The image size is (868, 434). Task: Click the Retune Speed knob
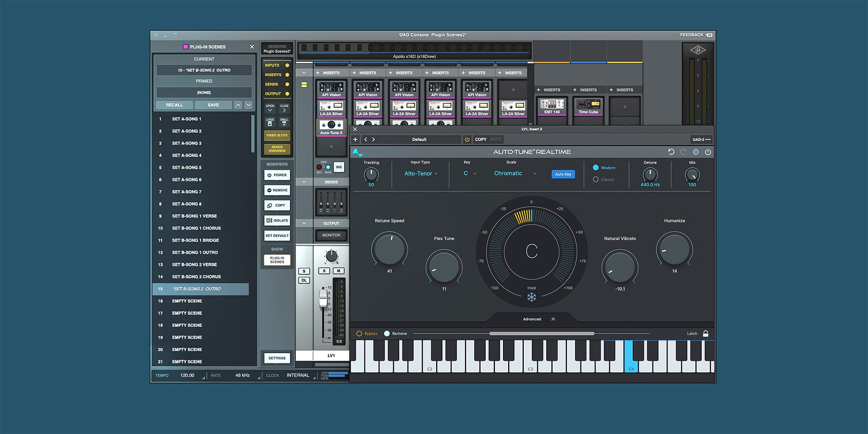coord(390,249)
